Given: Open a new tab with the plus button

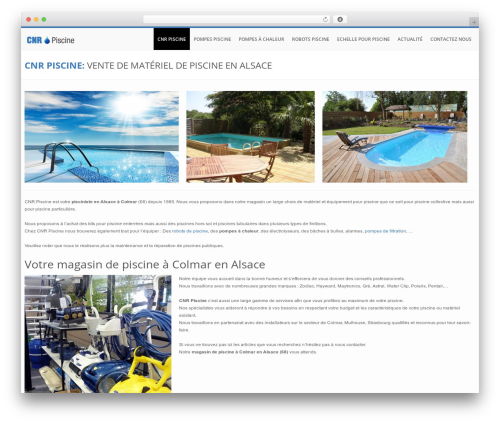Looking at the screenshot, I should 474,22.
